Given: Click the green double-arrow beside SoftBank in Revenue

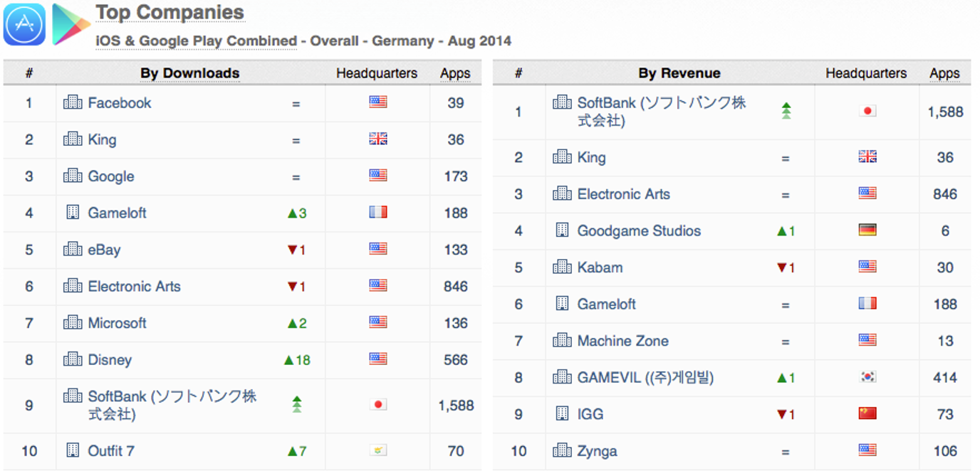Looking at the screenshot, I should click(x=786, y=111).
